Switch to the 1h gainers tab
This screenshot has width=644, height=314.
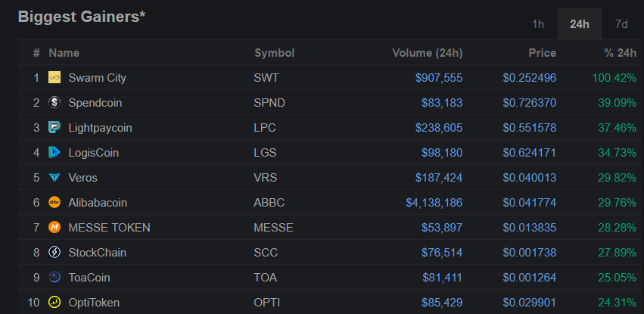(538, 23)
